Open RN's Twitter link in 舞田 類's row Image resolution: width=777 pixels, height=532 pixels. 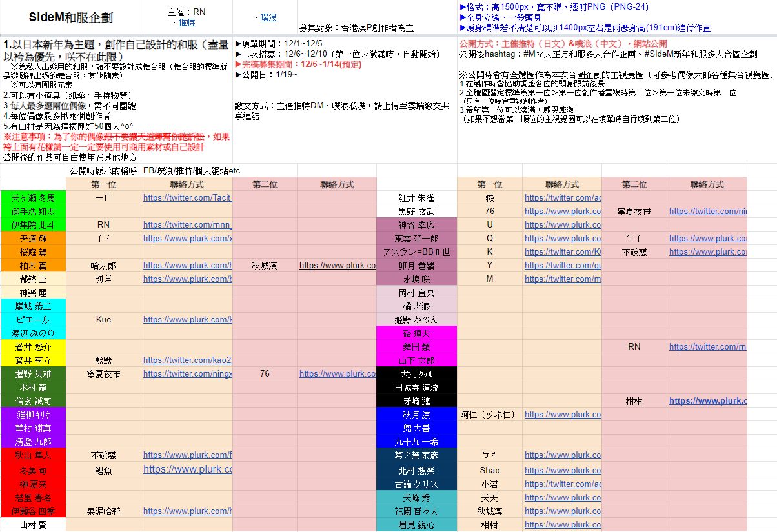[708, 346]
